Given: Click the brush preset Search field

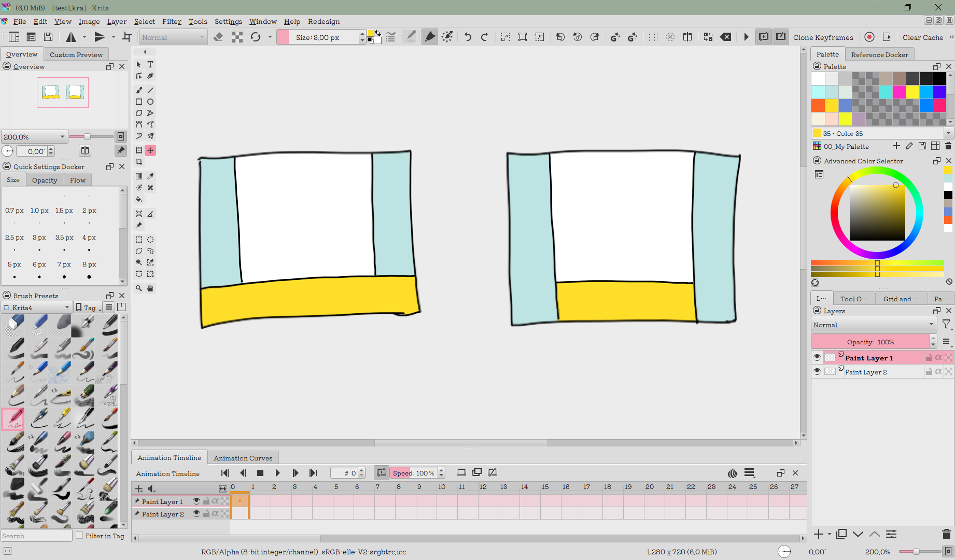Looking at the screenshot, I should [36, 536].
